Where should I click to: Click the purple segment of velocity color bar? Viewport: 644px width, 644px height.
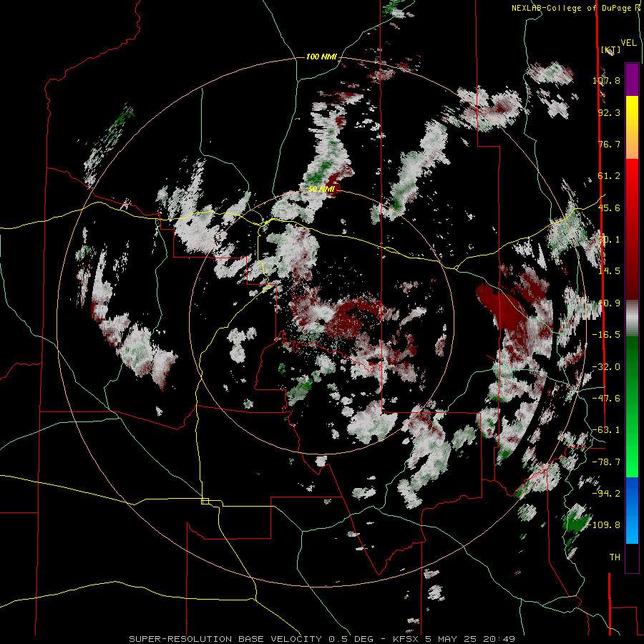click(x=632, y=80)
